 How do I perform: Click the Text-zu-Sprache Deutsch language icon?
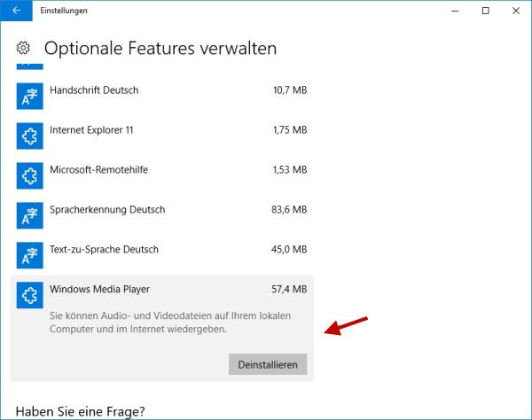(30, 255)
